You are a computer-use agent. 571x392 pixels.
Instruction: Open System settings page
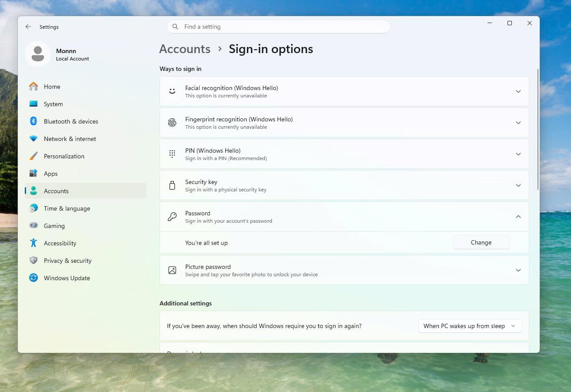click(x=86, y=104)
